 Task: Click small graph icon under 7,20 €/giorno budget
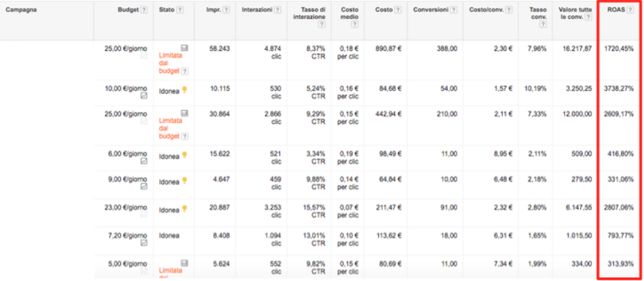click(144, 243)
